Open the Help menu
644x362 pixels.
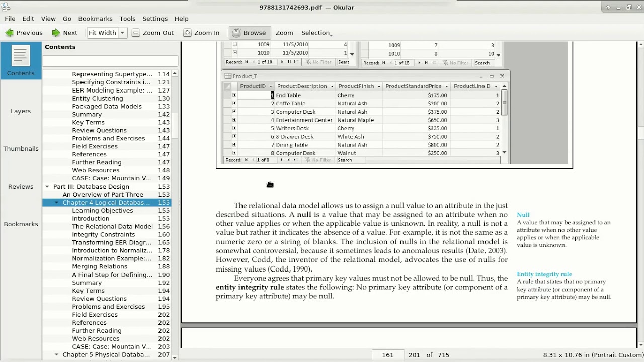[181, 19]
